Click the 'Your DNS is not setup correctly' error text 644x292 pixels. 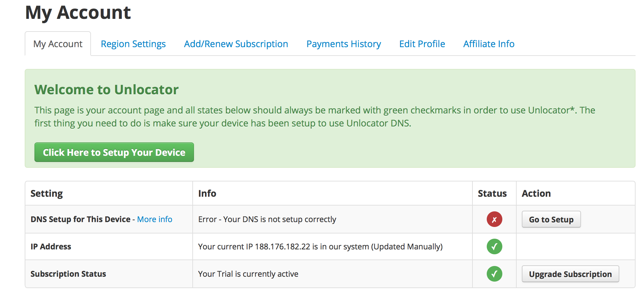tap(267, 219)
